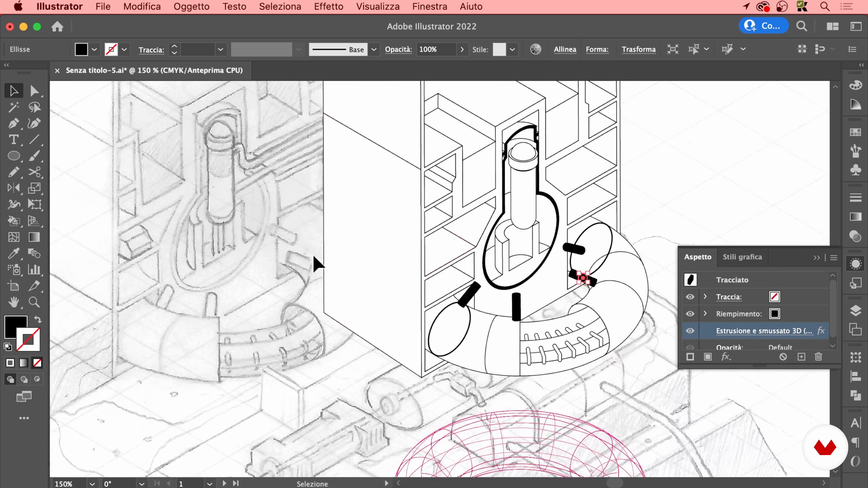Toggle visibility of Traccia attribute
The height and width of the screenshot is (488, 868).
click(690, 297)
